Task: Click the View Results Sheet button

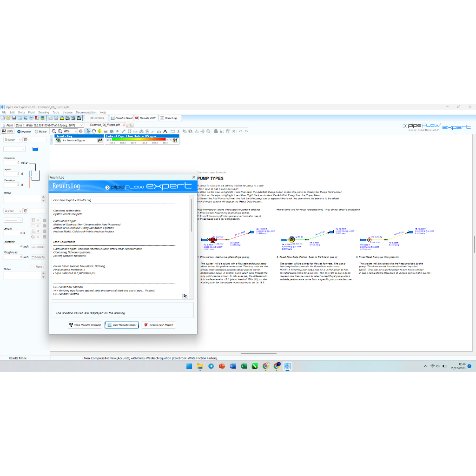Action: [122, 325]
